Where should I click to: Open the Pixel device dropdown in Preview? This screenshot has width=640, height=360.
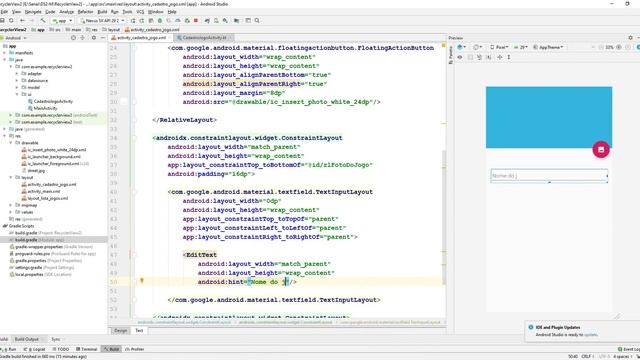499,47
